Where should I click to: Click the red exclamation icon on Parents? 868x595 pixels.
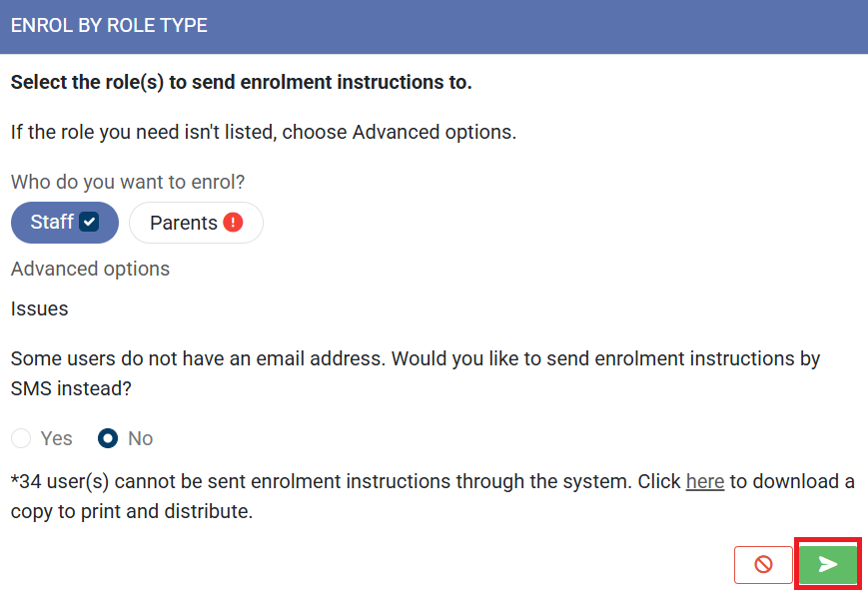tap(233, 223)
